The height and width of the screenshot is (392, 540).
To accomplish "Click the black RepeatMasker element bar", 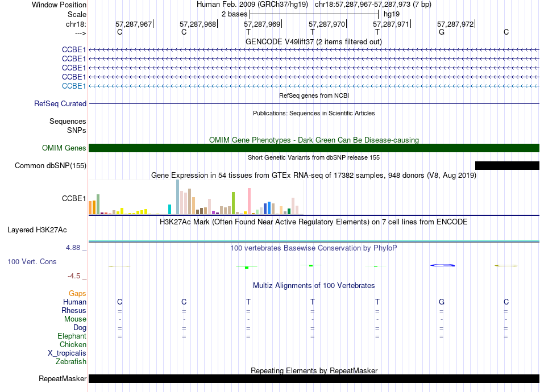I will (314, 378).
